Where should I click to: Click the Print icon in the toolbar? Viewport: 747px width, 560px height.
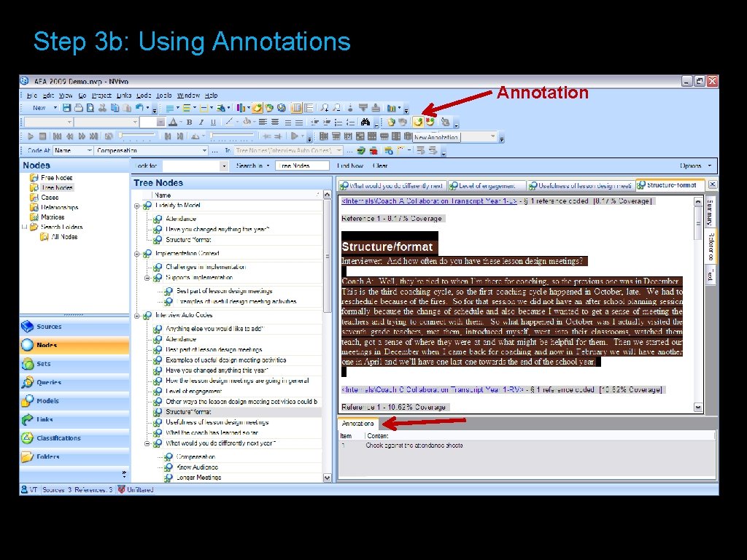click(x=79, y=108)
